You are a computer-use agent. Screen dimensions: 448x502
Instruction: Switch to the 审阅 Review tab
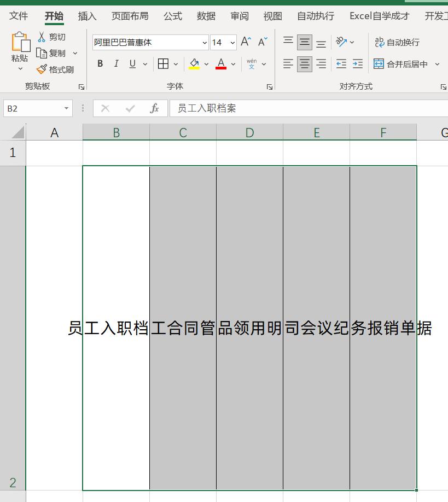point(240,16)
